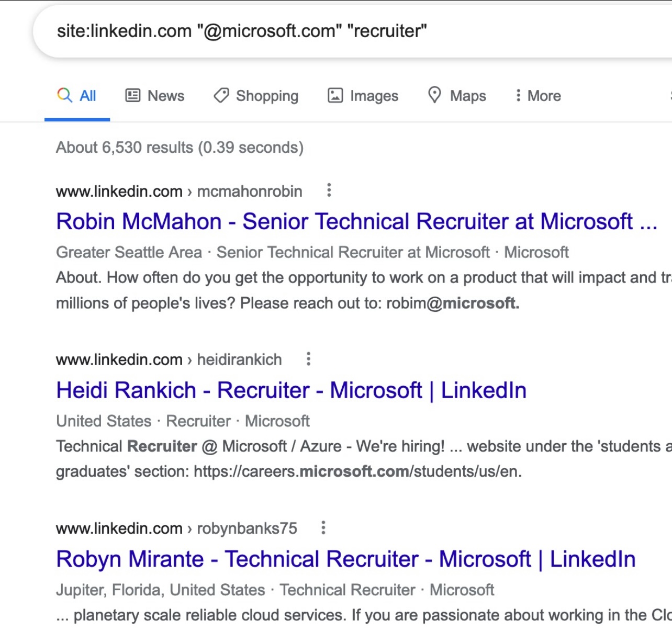Click the 'About 6,530 results' count text
Screen dimensions: 672x631
[x=180, y=148]
